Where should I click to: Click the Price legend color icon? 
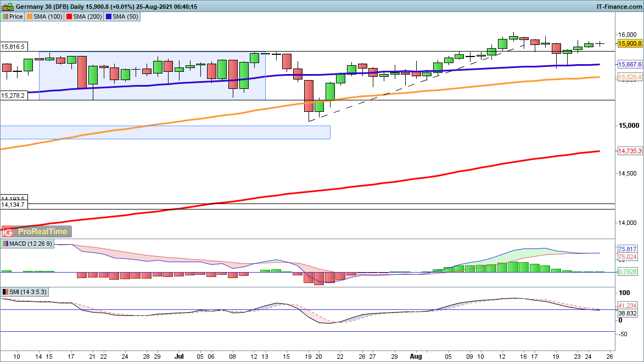[x=5, y=16]
